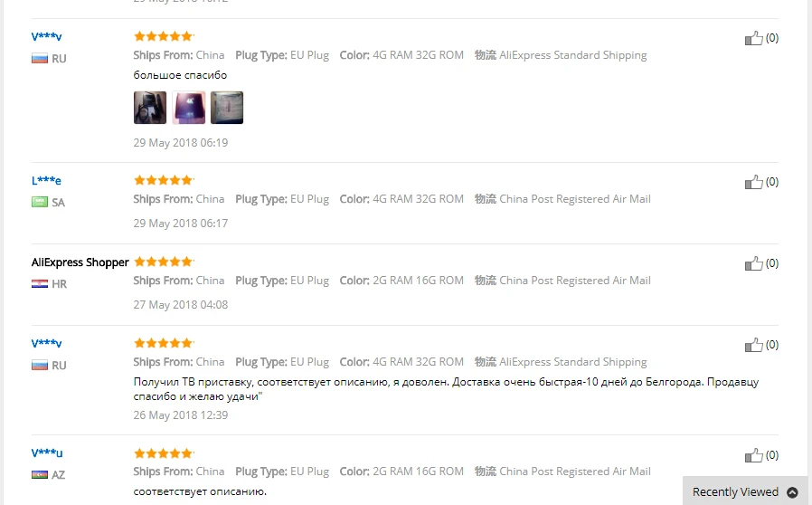Click five-star rating on L***e's review
This screenshot has width=812, height=505.
[164, 180]
